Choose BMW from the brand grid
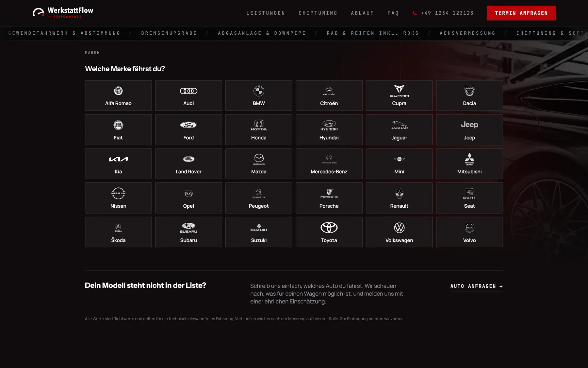The width and height of the screenshot is (588, 368). pos(259,96)
